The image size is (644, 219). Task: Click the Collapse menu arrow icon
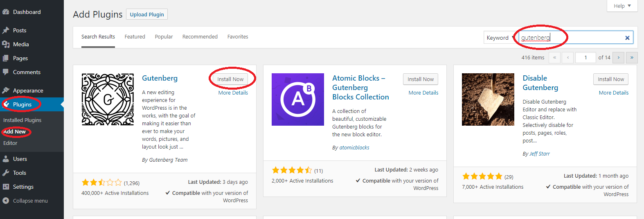(x=6, y=201)
